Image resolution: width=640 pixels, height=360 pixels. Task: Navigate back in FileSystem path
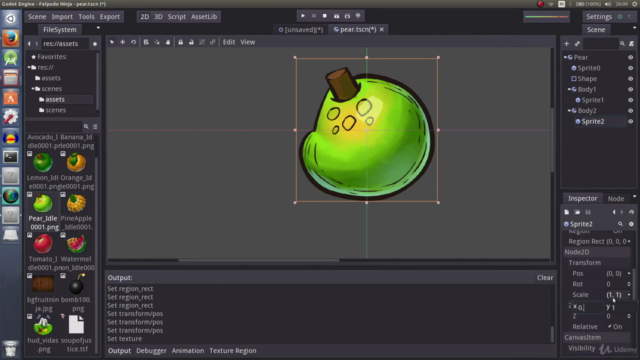[x=29, y=44]
